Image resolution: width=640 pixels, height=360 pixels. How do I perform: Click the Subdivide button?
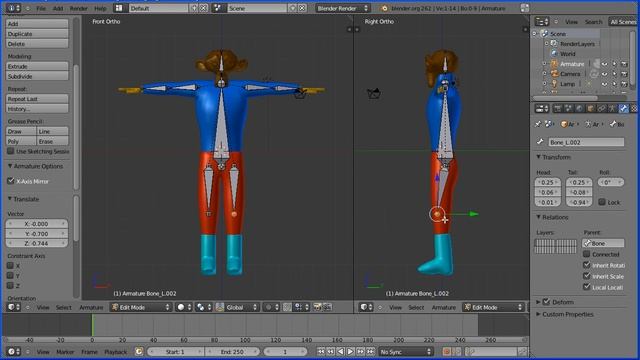click(x=37, y=76)
